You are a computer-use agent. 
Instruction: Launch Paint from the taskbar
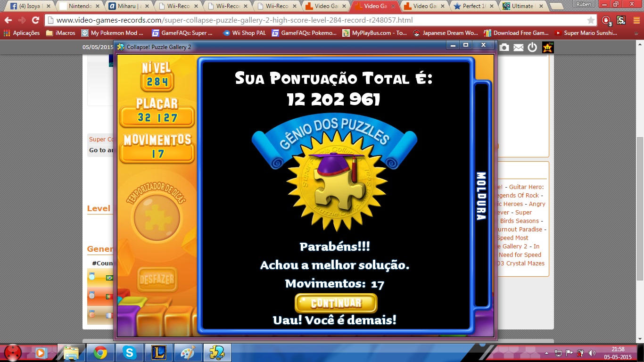click(188, 353)
